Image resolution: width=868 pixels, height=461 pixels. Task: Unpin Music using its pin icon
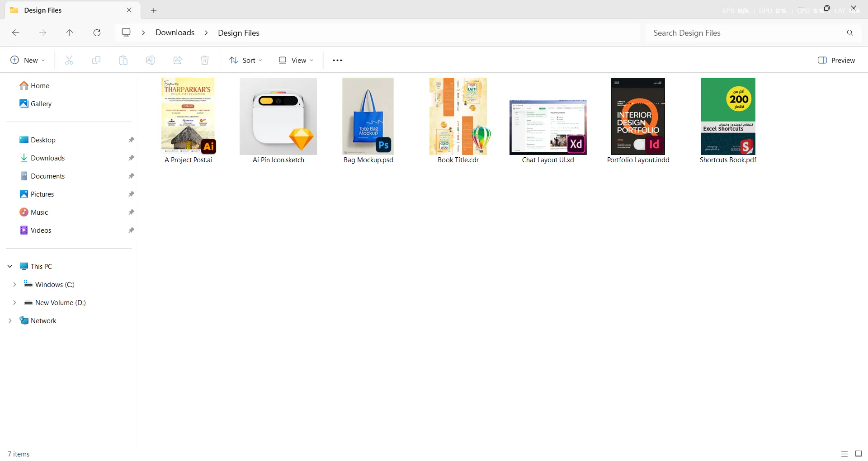pyautogui.click(x=131, y=212)
